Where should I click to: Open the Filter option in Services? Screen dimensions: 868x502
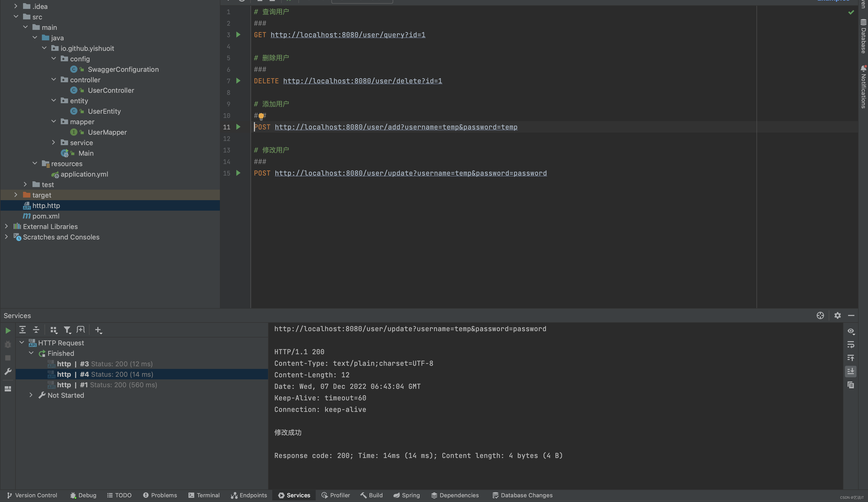point(67,330)
